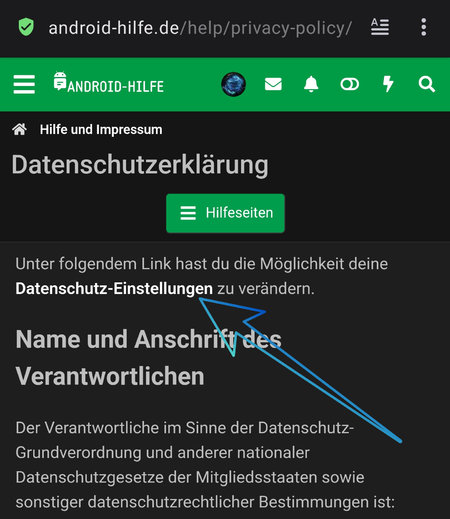Open notifications bell icon

click(x=311, y=84)
